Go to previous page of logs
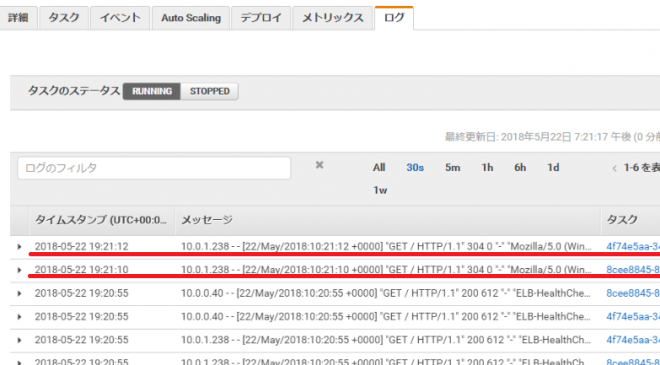The image size is (660, 365). tap(615, 168)
